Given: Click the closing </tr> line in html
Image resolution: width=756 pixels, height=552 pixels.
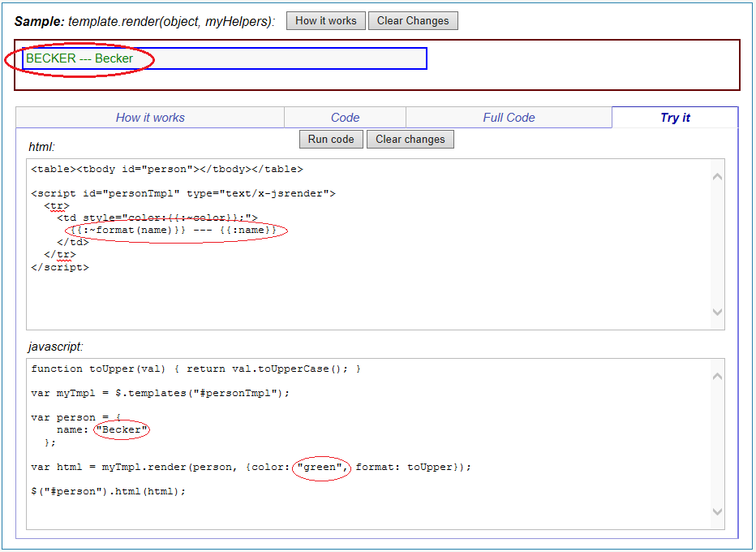Looking at the screenshot, I should point(60,255).
